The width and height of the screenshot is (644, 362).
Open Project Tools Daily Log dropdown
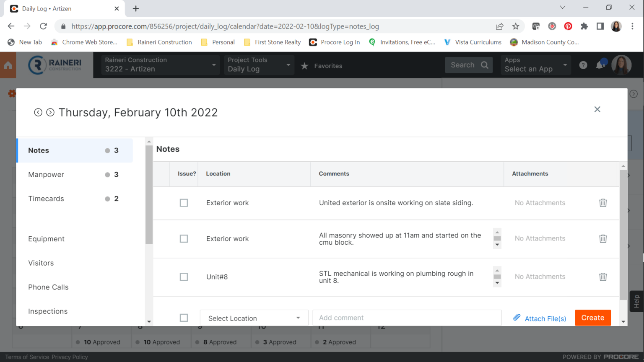(259, 65)
